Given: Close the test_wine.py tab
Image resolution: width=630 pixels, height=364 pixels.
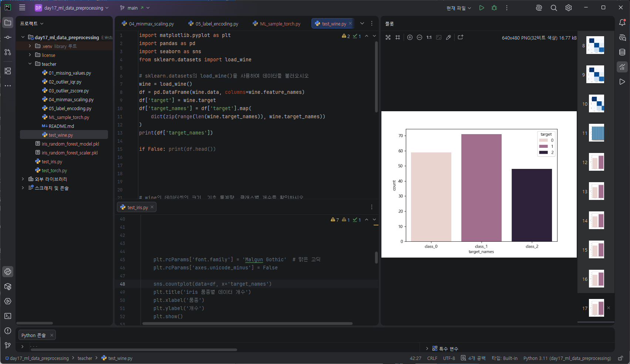Looking at the screenshot, I should click(x=350, y=23).
